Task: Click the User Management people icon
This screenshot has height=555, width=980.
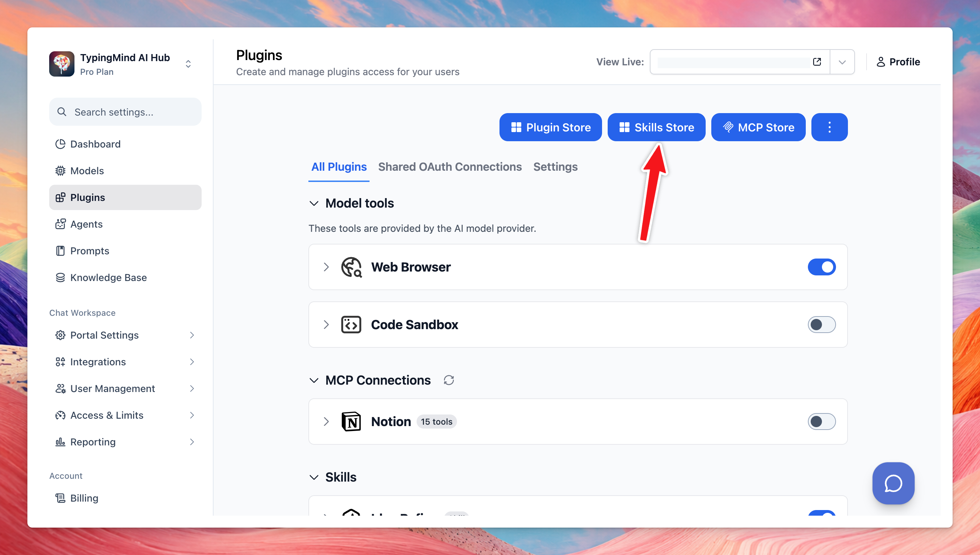Action: tap(60, 388)
